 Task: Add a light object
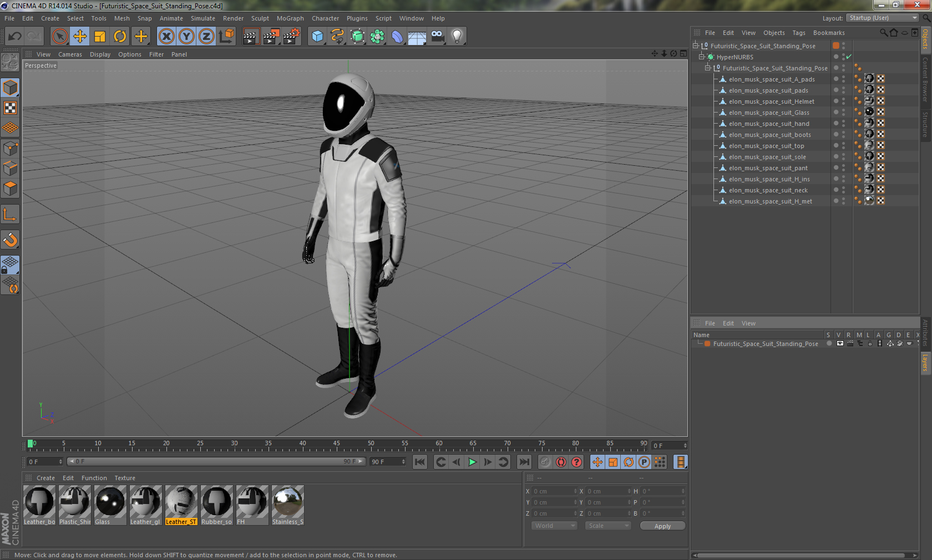[x=457, y=37]
